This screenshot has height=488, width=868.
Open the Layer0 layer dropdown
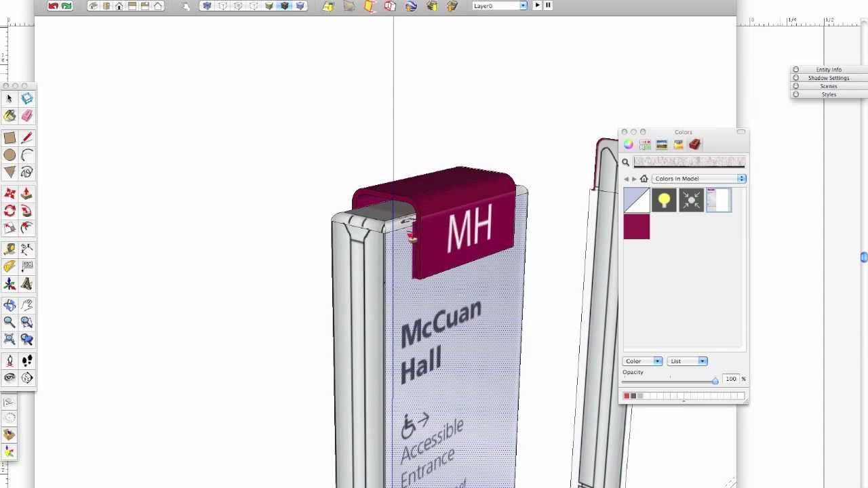499,6
